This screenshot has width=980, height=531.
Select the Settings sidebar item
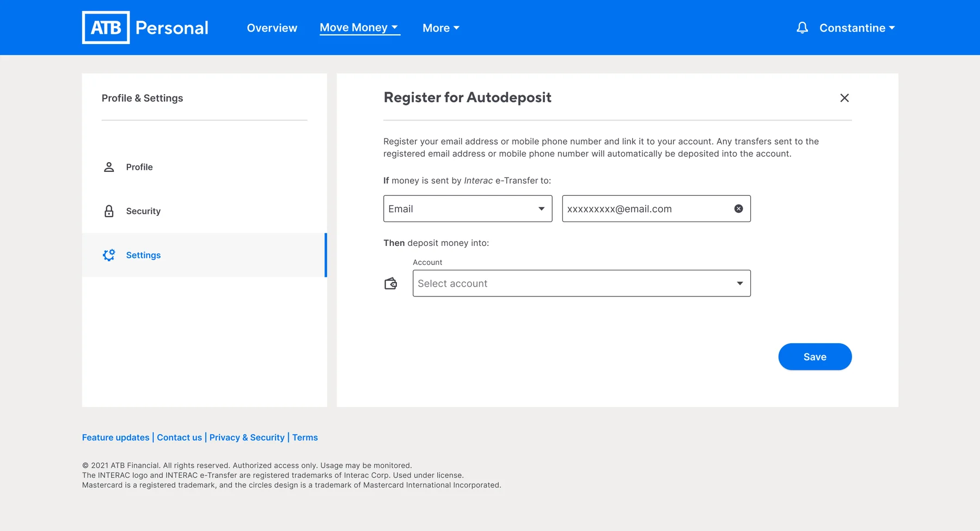[204, 255]
